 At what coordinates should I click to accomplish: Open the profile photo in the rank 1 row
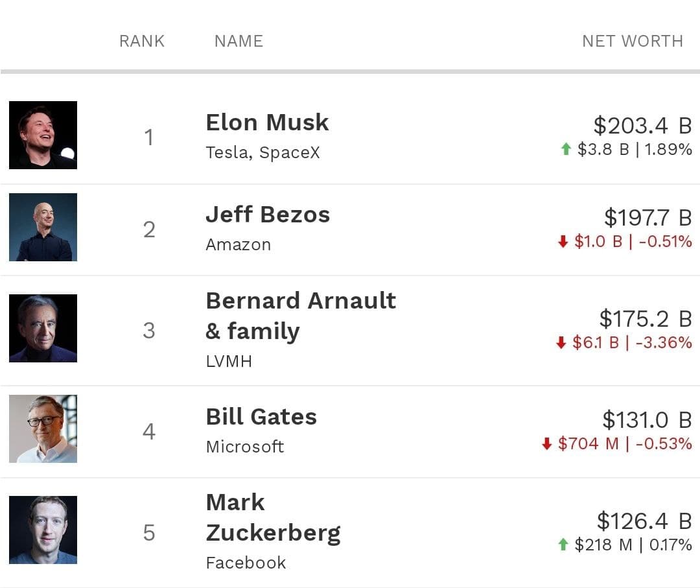[x=43, y=135]
